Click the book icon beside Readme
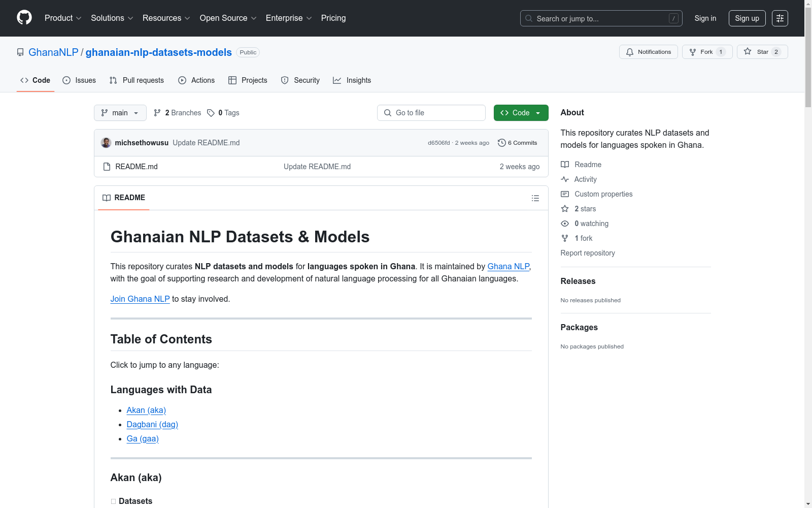This screenshot has width=812, height=508. click(x=565, y=165)
